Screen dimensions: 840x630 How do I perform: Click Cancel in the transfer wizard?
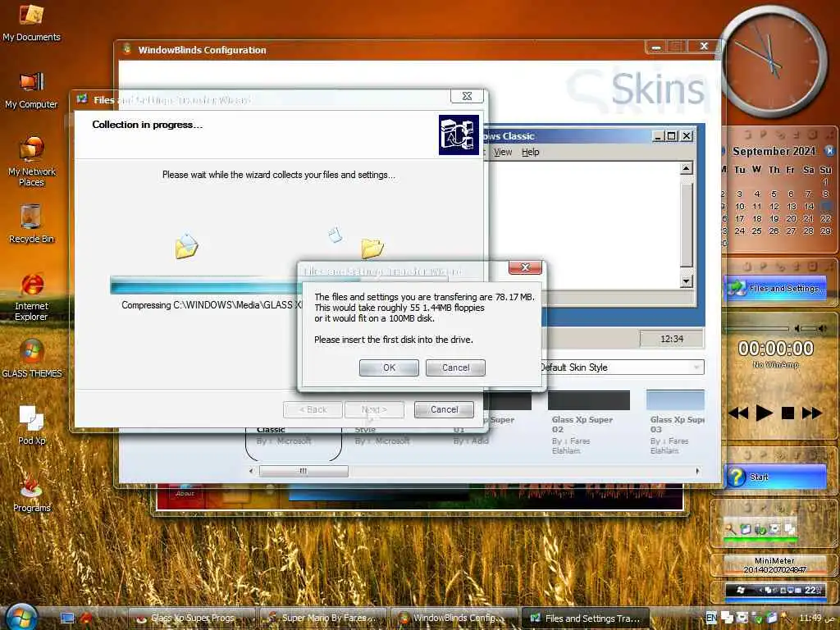pos(444,410)
